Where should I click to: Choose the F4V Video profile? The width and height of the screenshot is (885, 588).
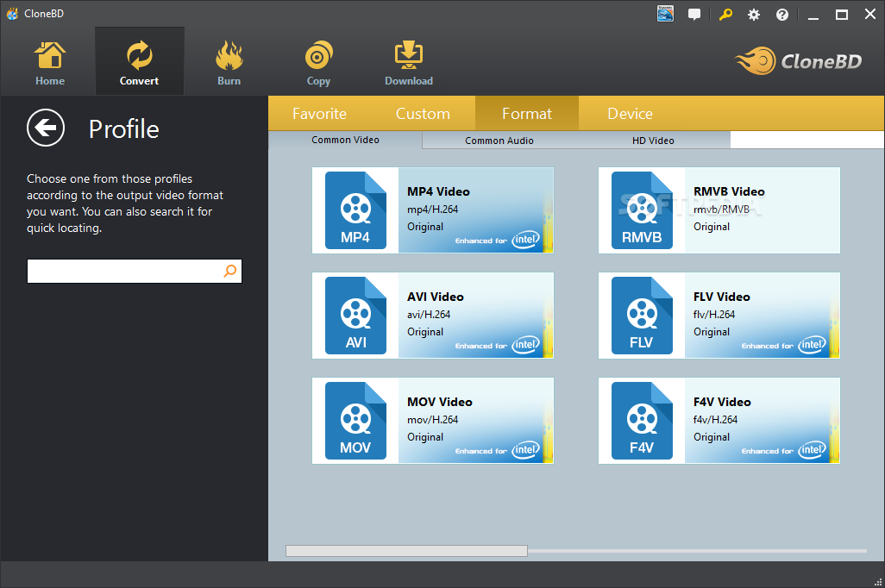point(719,421)
